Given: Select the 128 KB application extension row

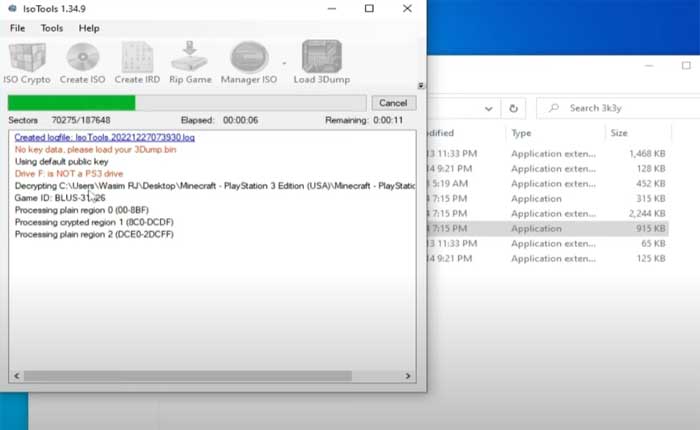Looking at the screenshot, I should [x=547, y=169].
